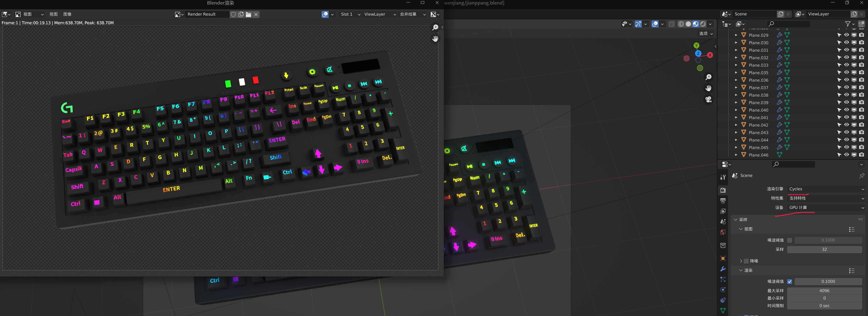Open the Modifier properties wrench tab
Image resolution: width=868 pixels, height=316 pixels.
coord(723,269)
